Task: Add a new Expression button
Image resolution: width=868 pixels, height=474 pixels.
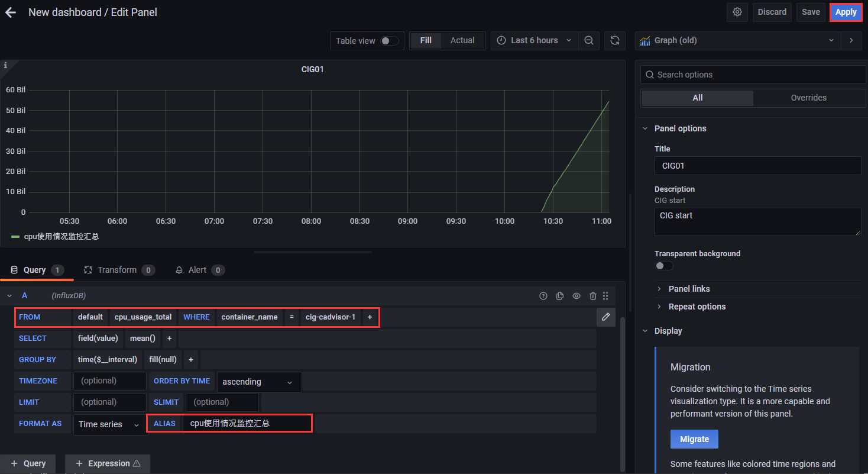Action: pos(108,463)
